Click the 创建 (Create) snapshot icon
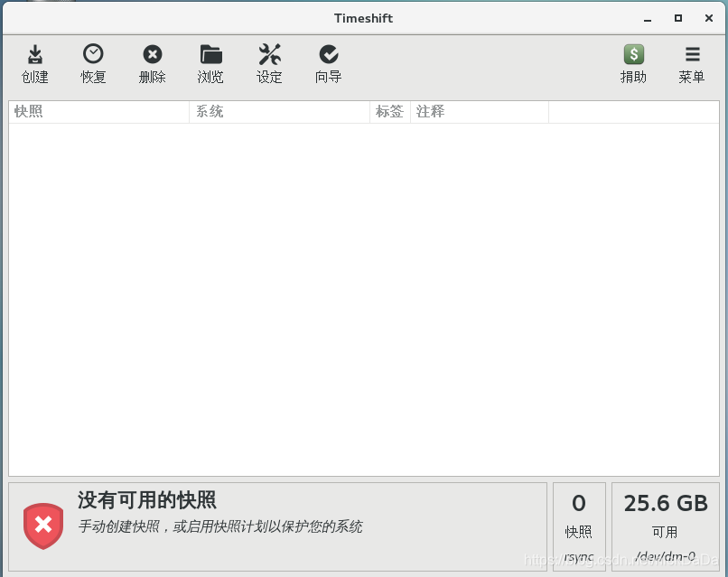 (x=35, y=55)
